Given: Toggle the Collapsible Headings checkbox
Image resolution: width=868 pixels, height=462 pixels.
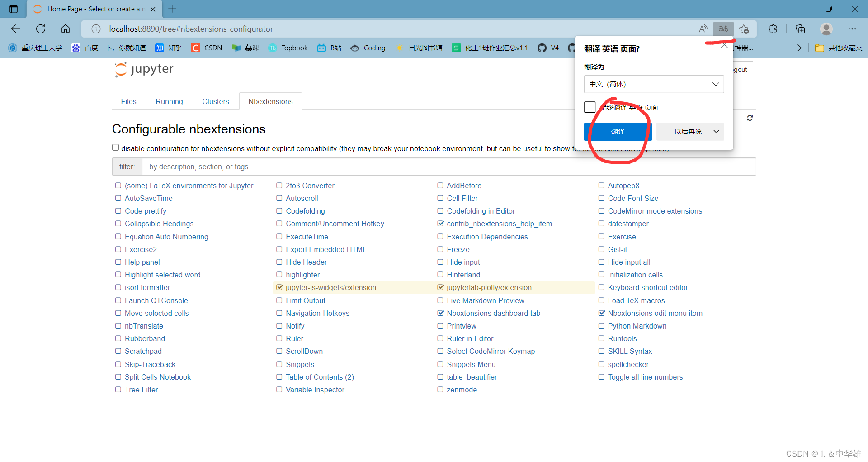Looking at the screenshot, I should [118, 224].
